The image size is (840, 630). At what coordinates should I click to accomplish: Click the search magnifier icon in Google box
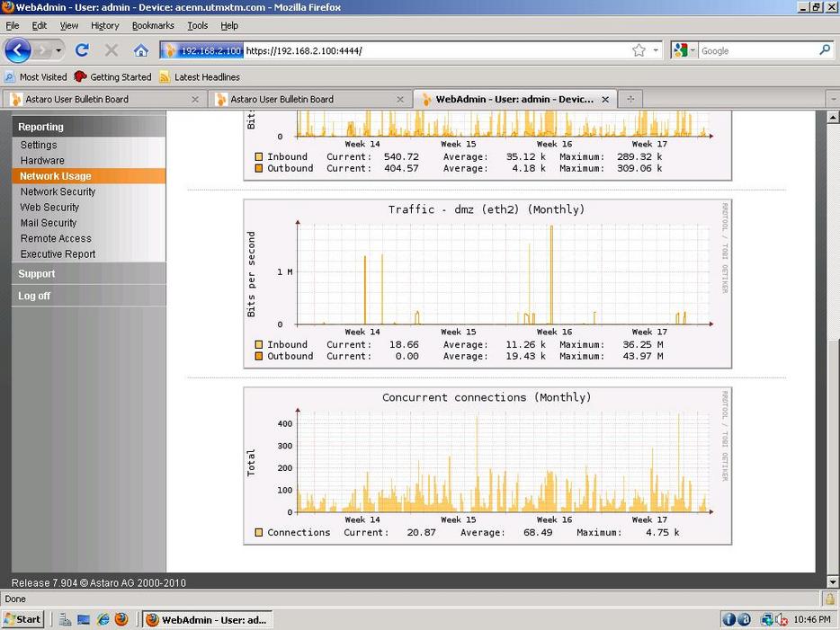(x=825, y=50)
